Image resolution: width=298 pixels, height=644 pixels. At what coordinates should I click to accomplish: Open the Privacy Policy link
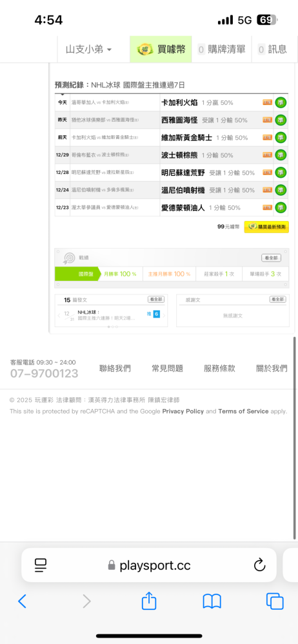pyautogui.click(x=183, y=411)
